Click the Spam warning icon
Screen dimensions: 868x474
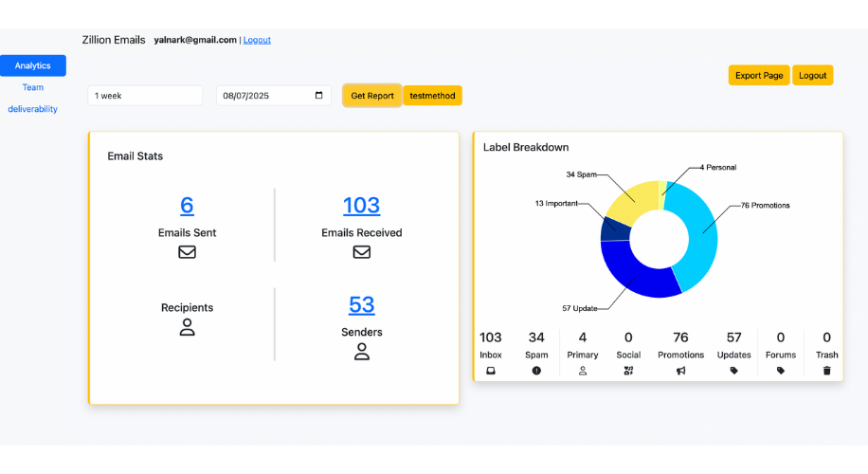click(x=536, y=371)
